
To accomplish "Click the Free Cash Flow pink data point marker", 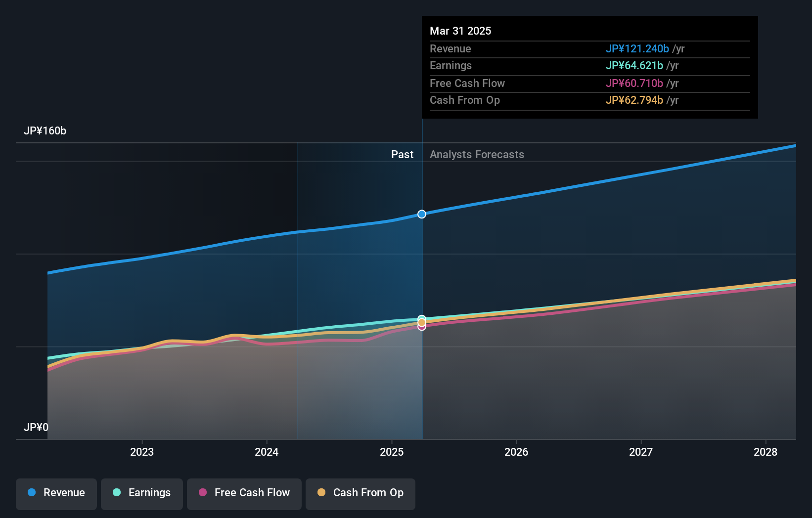I will point(422,327).
